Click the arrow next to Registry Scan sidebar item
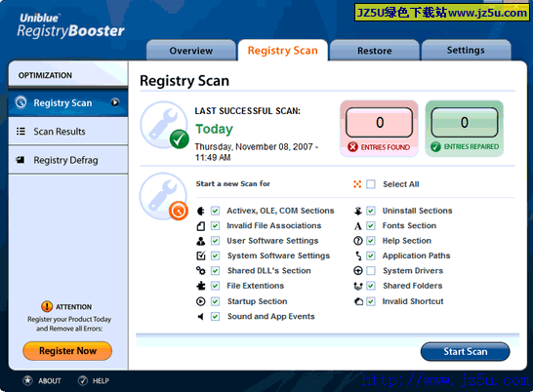 [115, 102]
